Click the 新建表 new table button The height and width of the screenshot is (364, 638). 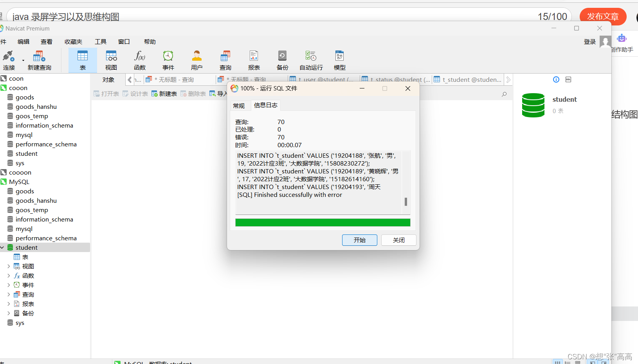point(164,94)
